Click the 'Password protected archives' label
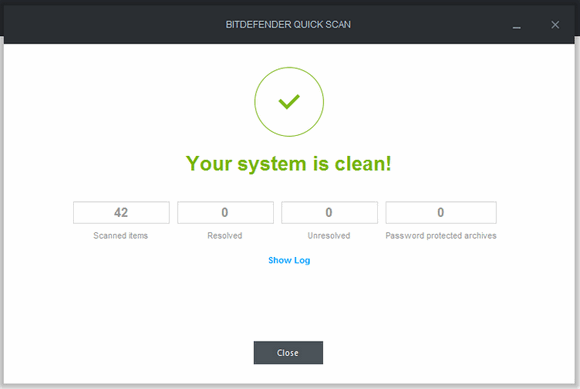The image size is (580, 389). point(441,236)
